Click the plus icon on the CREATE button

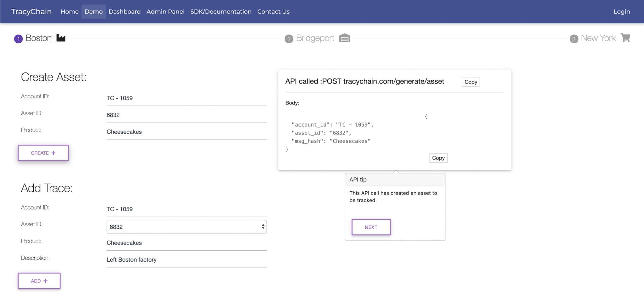tap(53, 153)
